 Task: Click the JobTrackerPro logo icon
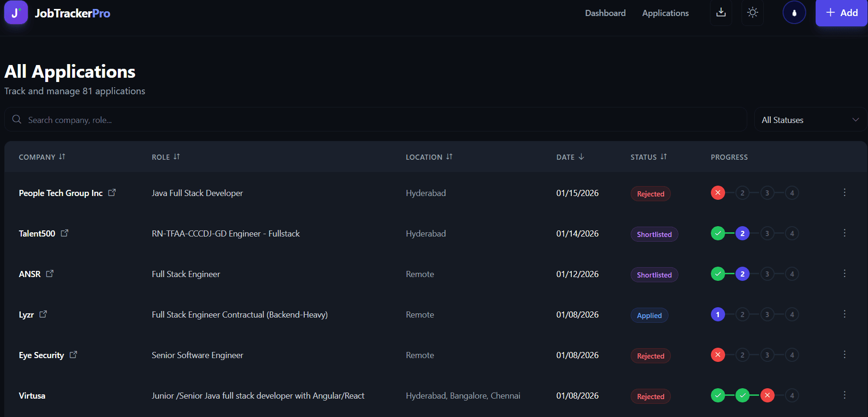(x=16, y=13)
